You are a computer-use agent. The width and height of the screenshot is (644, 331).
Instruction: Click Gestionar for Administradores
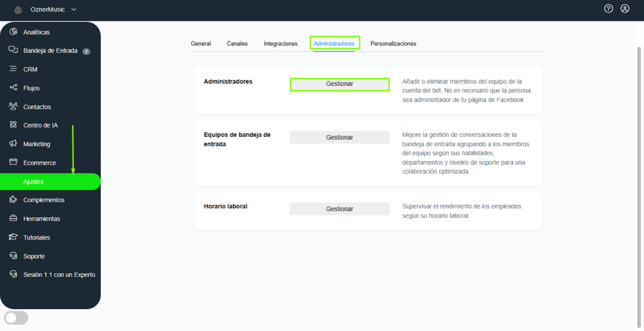[340, 84]
